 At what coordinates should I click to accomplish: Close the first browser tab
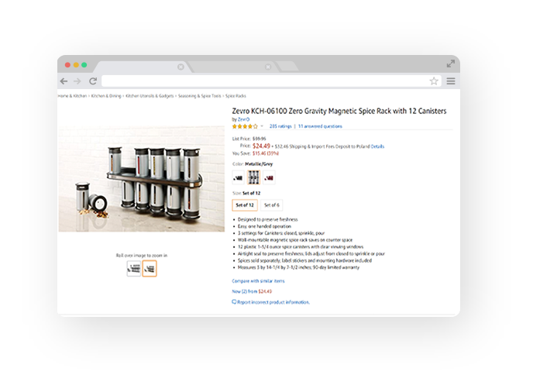[x=181, y=67]
